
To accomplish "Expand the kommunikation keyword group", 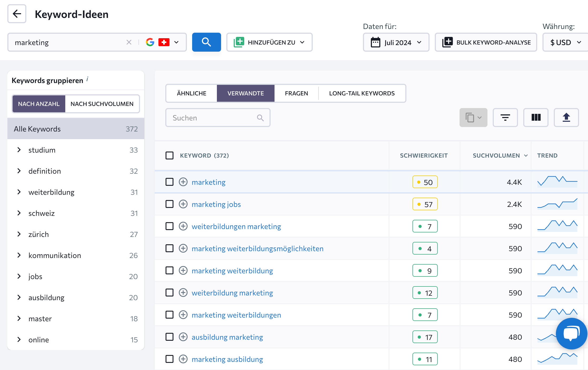I will coord(19,255).
